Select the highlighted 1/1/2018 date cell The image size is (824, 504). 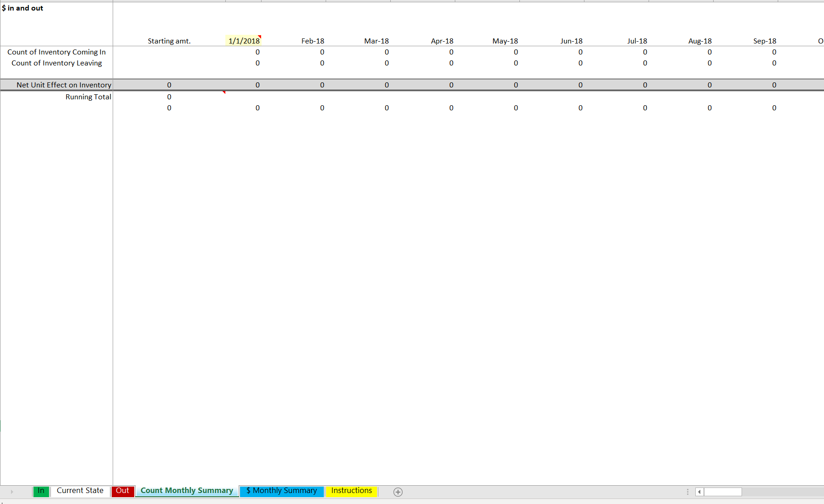tap(244, 41)
